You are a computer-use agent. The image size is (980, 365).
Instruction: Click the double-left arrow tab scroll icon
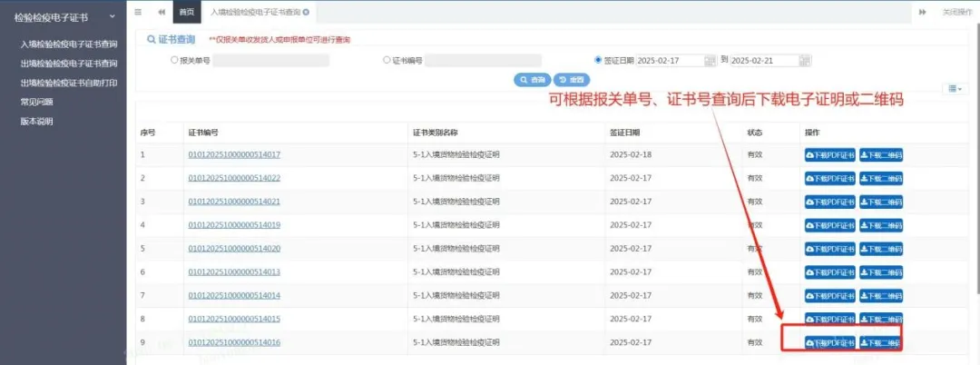coord(162,12)
